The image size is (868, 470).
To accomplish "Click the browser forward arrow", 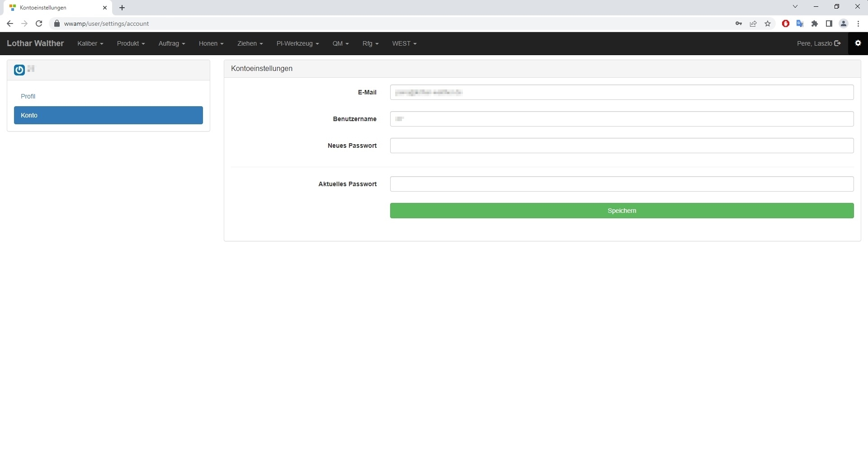I will coord(24,23).
